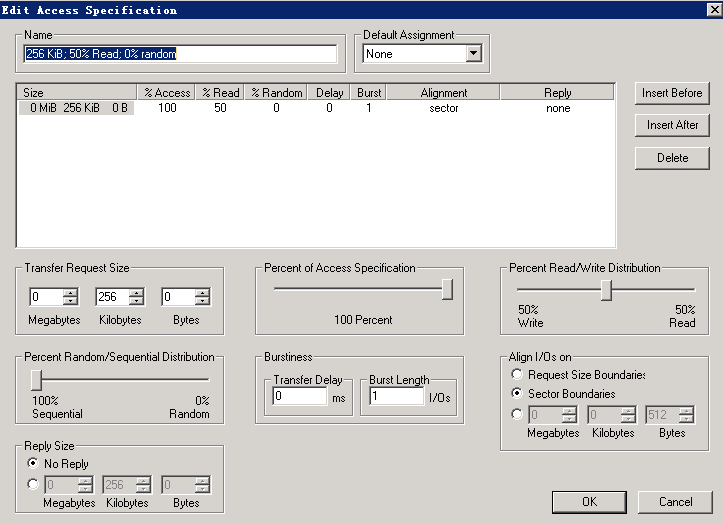
Task: Click the Delay column header
Action: 329,93
